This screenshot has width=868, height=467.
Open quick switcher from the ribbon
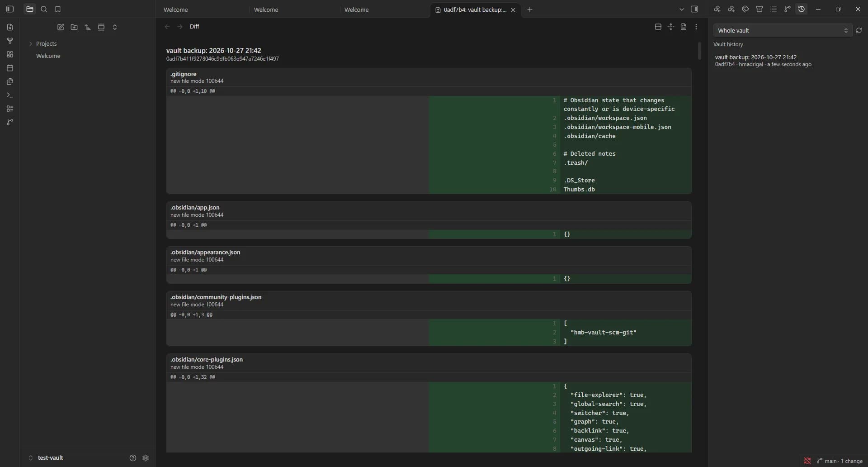click(x=10, y=27)
